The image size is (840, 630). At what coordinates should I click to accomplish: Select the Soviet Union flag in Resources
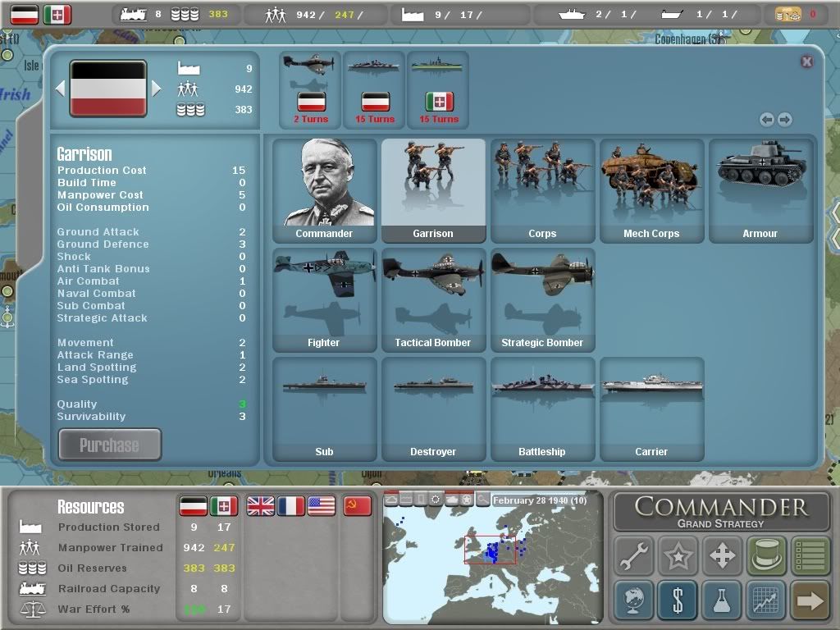click(358, 505)
